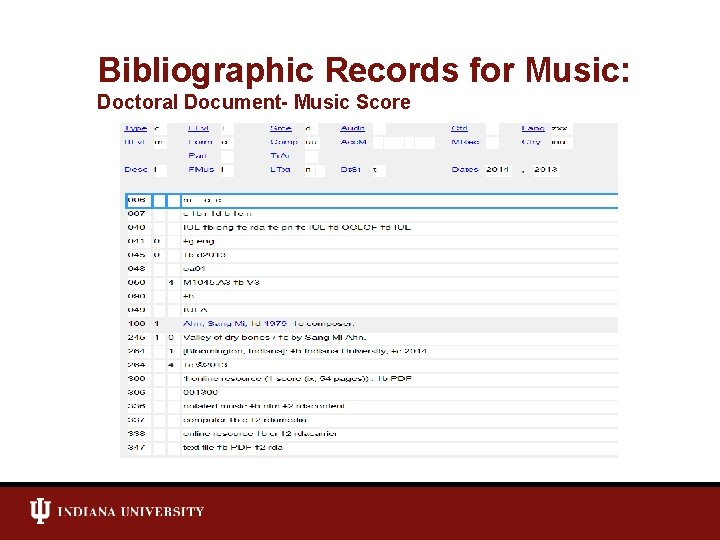Open the Srce fixed-field link
Image resolution: width=720 pixels, height=540 pixels.
pos(281,129)
